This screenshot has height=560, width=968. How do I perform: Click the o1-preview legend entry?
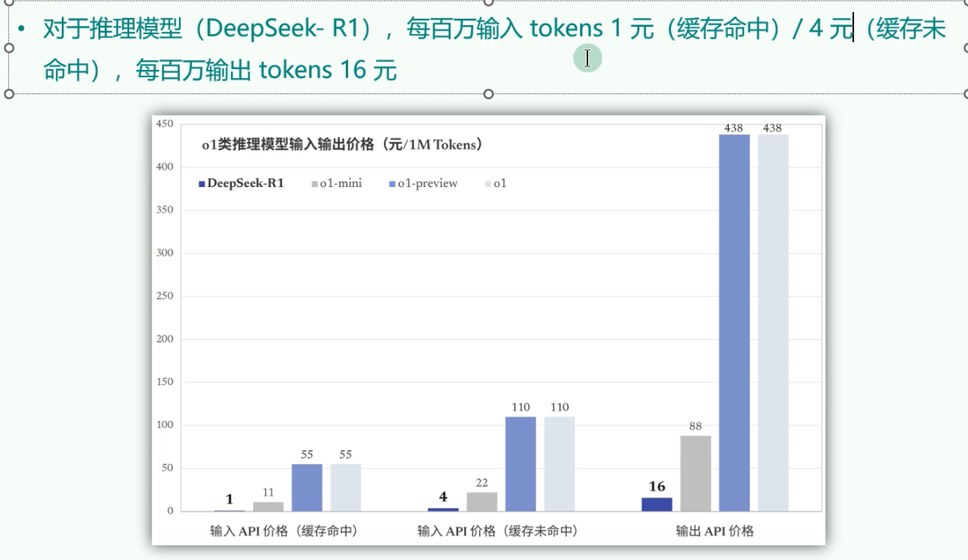pyautogui.click(x=424, y=183)
